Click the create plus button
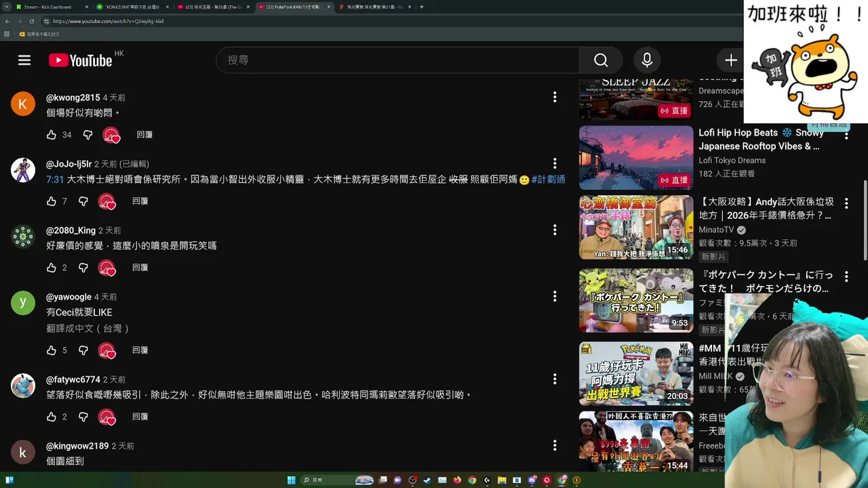 [x=731, y=60]
